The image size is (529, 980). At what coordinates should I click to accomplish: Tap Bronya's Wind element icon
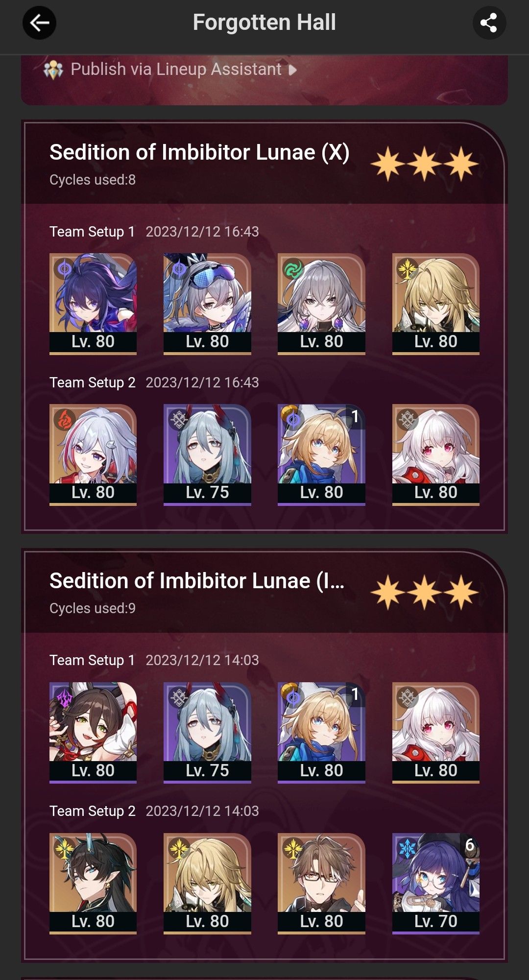(293, 269)
